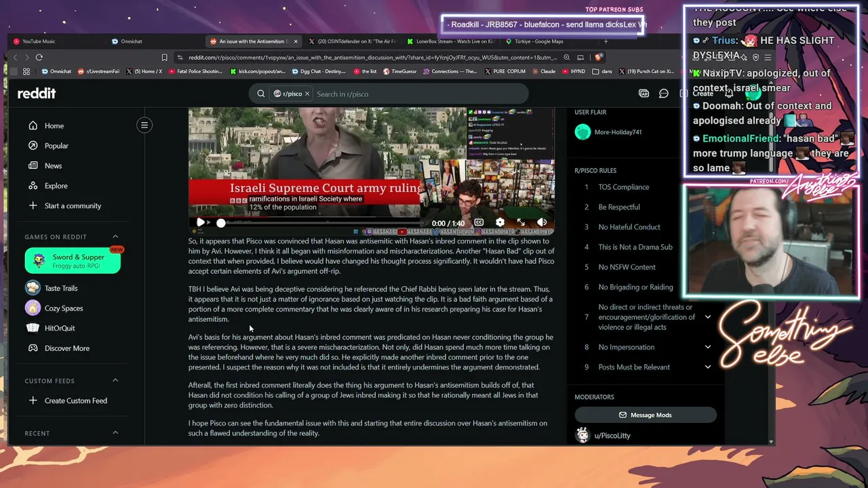Open Claude bookmark
The image size is (868, 488).
tap(544, 71)
